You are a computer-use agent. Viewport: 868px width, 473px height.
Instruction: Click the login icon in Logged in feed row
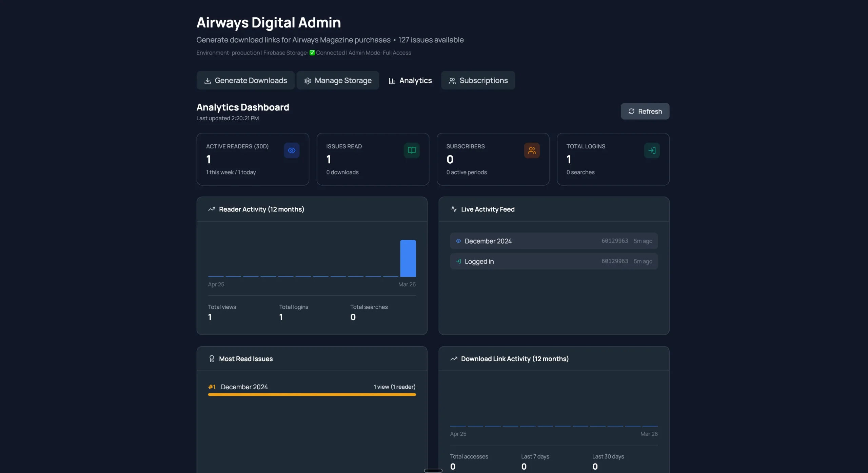(x=458, y=261)
